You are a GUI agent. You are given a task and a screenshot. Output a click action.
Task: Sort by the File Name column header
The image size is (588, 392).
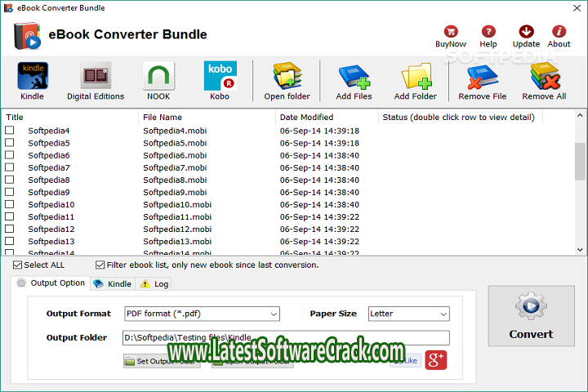coord(207,117)
